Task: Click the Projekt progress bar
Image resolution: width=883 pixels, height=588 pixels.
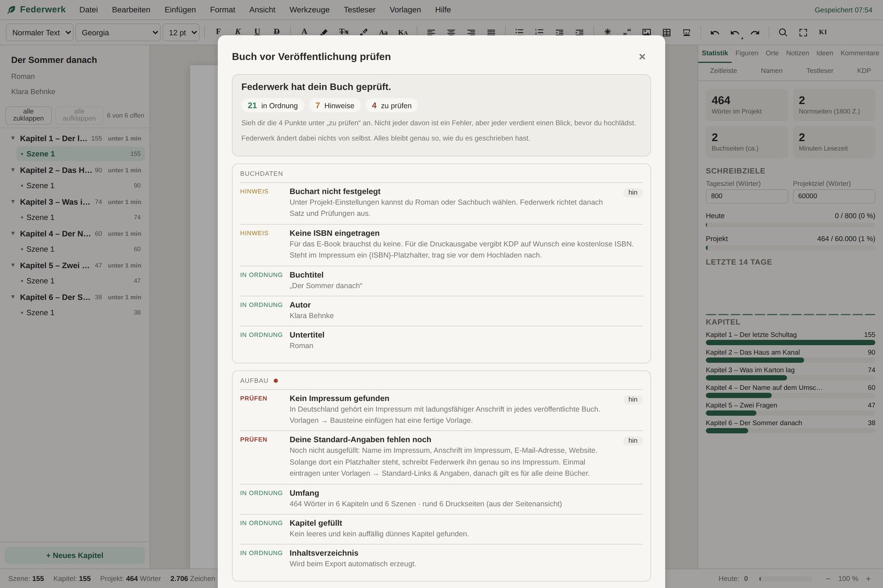Action: 791,248
